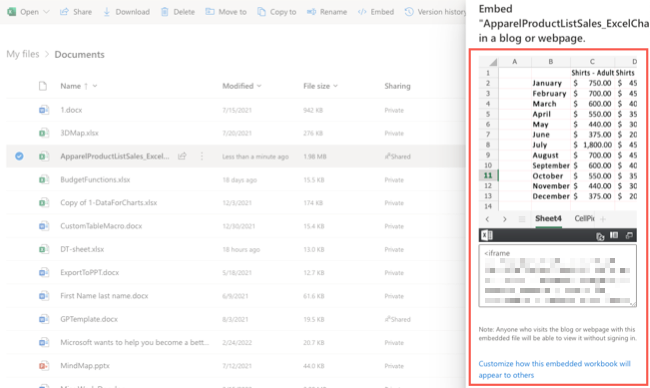Viewport: 650px width, 388px height.
Task: Click Word icon beside the Microsoft wants document
Action: click(44, 342)
